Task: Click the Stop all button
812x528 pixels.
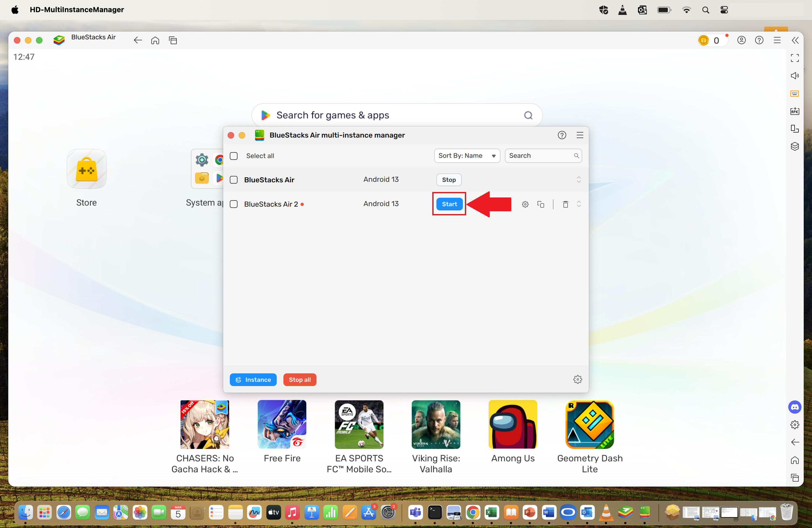Action: tap(300, 380)
